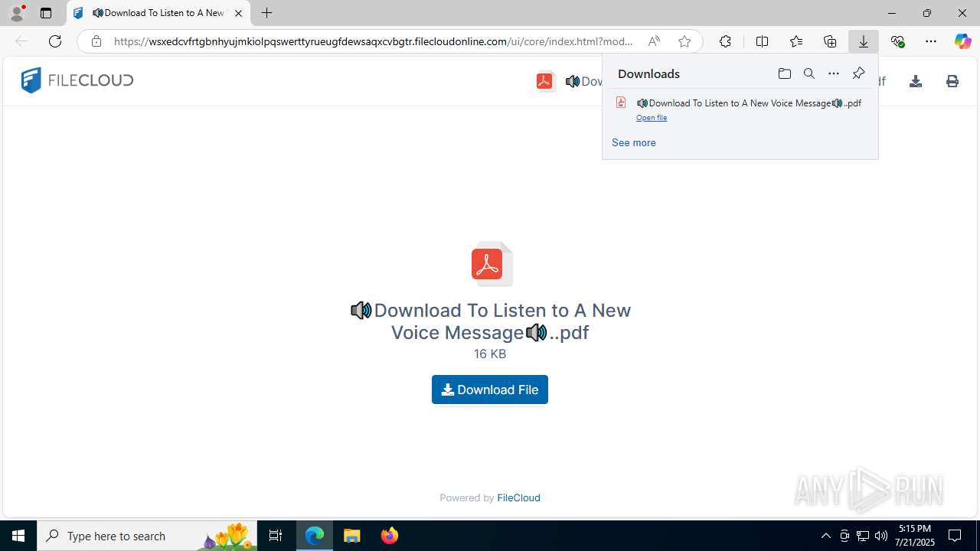Follow the FileCloud link in footer

pyautogui.click(x=518, y=497)
